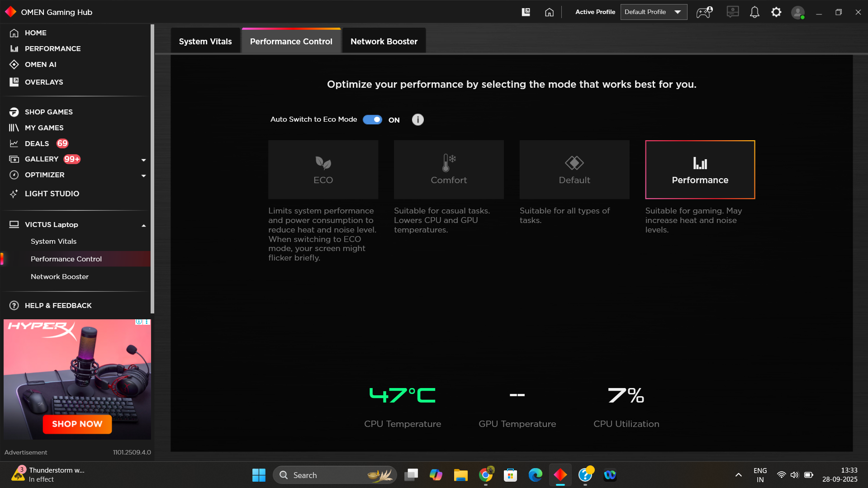Open the Thunderstorm weather widget
Image resolution: width=868 pixels, height=488 pixels.
pyautogui.click(x=48, y=475)
